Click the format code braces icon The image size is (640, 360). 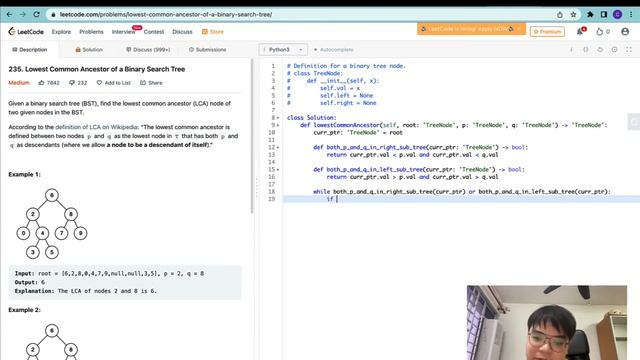(586, 49)
